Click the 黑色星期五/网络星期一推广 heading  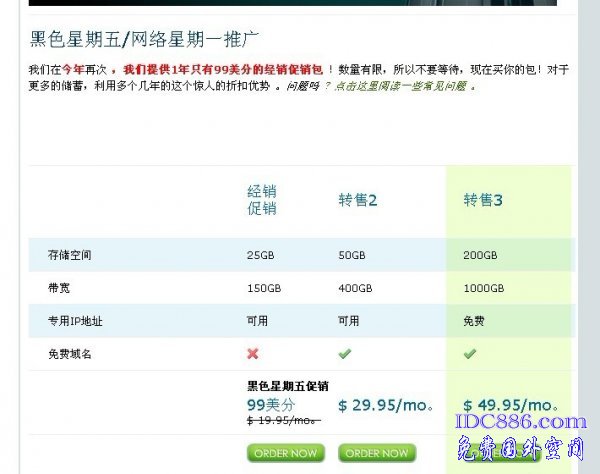(x=145, y=39)
